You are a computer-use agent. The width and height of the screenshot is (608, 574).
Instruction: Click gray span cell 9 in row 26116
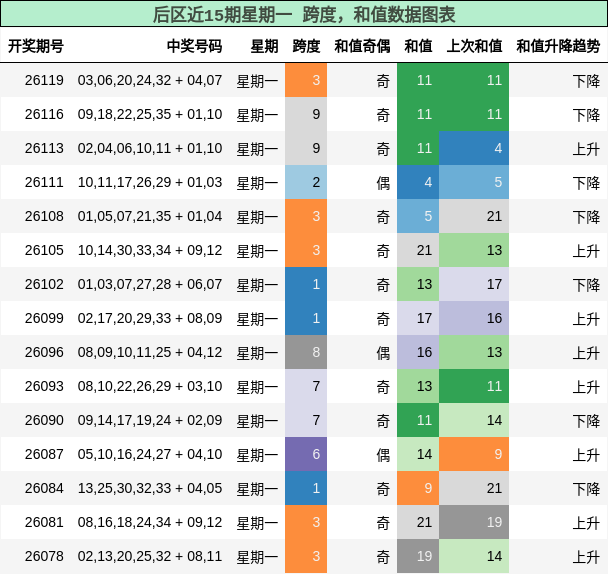pyautogui.click(x=306, y=114)
